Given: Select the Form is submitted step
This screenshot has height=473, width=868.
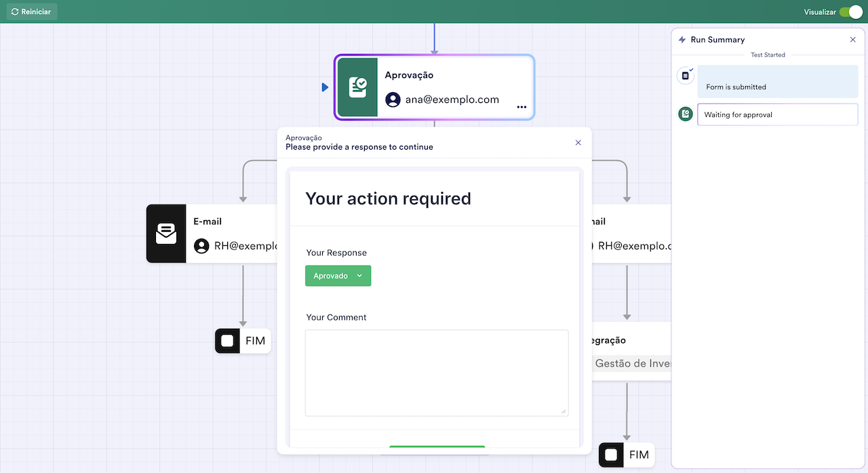Looking at the screenshot, I should point(777,82).
